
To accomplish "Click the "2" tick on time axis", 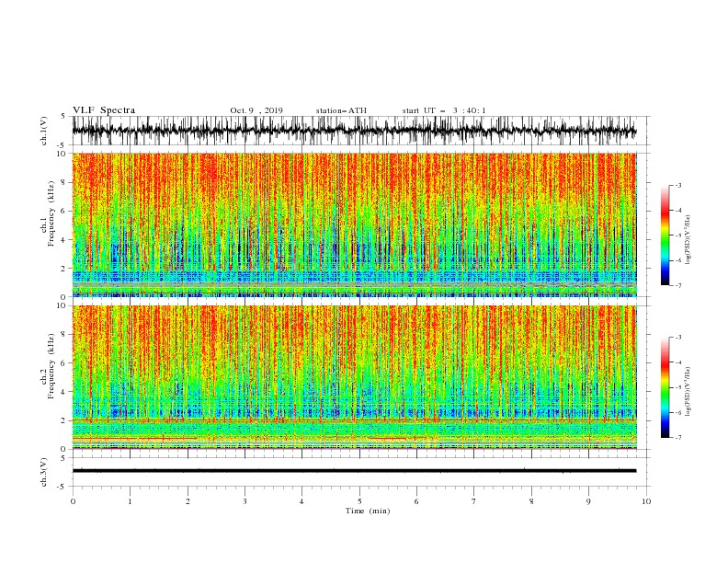I will pos(188,501).
